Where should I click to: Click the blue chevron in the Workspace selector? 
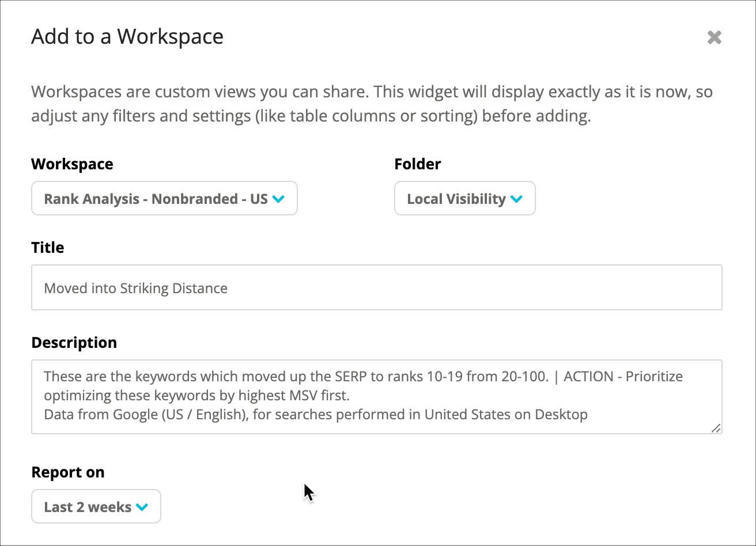tap(278, 199)
